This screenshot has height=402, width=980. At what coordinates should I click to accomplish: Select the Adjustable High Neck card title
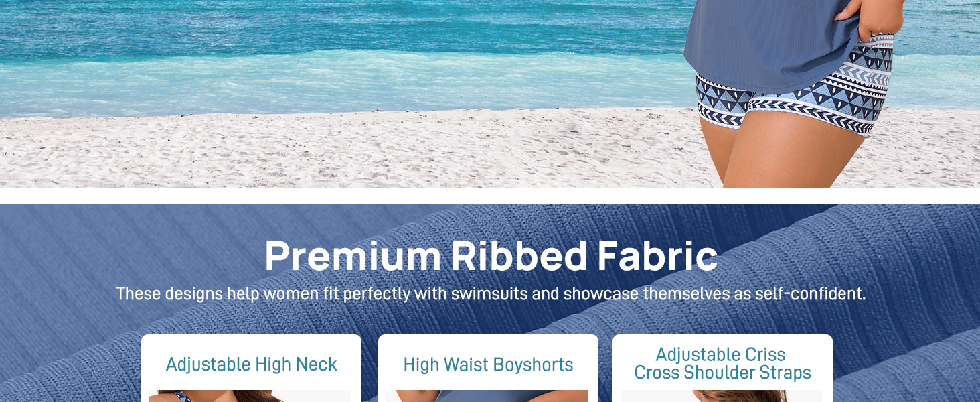(x=252, y=364)
